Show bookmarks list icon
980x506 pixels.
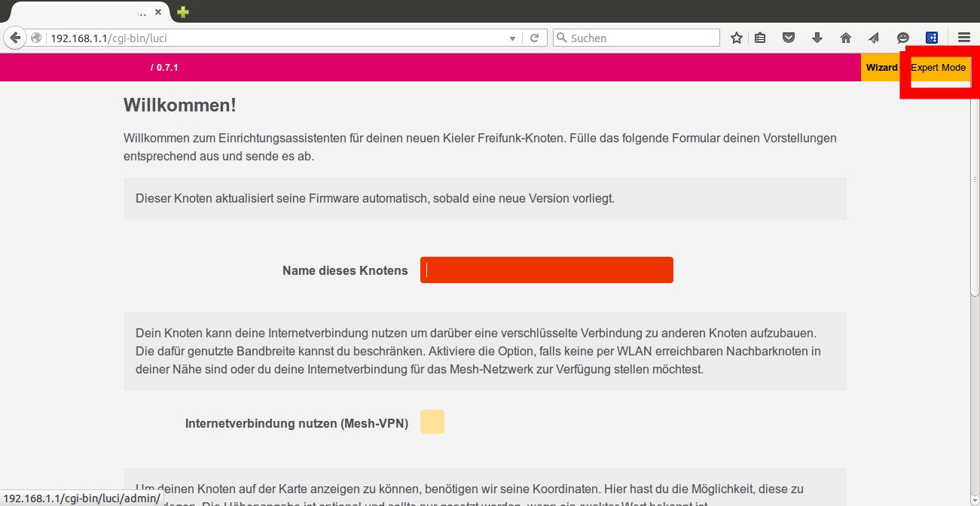tap(760, 38)
